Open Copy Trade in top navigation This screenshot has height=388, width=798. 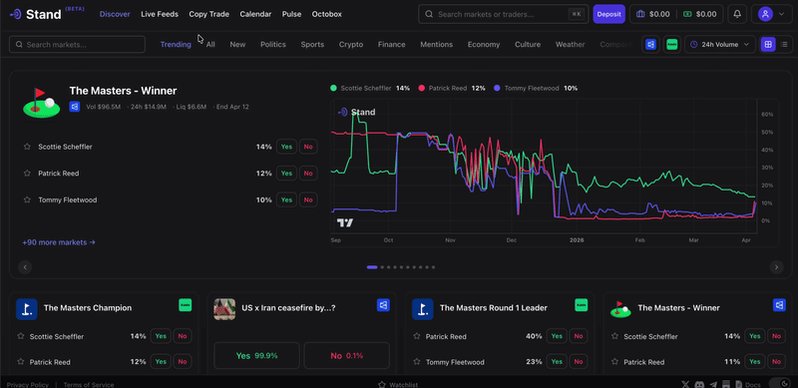click(x=209, y=14)
